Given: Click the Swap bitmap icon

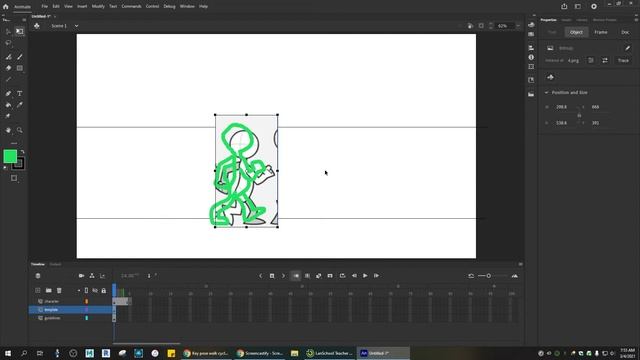Looking at the screenshot, I should point(605,60).
